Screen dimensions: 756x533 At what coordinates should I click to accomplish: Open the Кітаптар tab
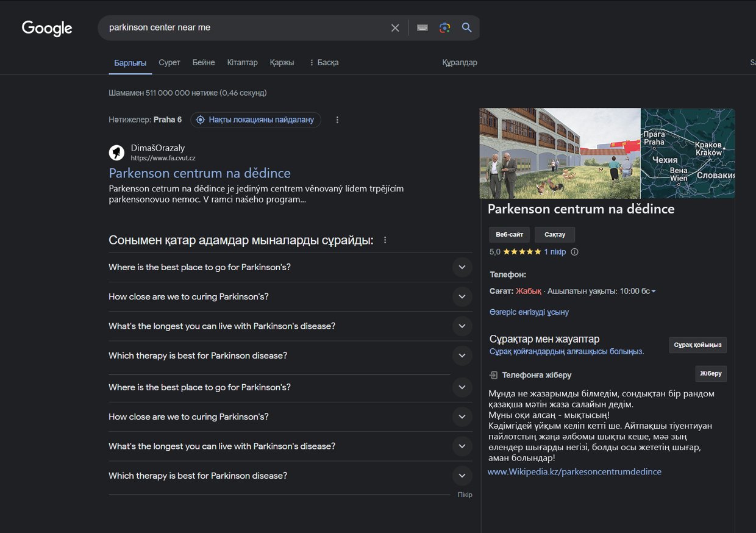coord(243,63)
